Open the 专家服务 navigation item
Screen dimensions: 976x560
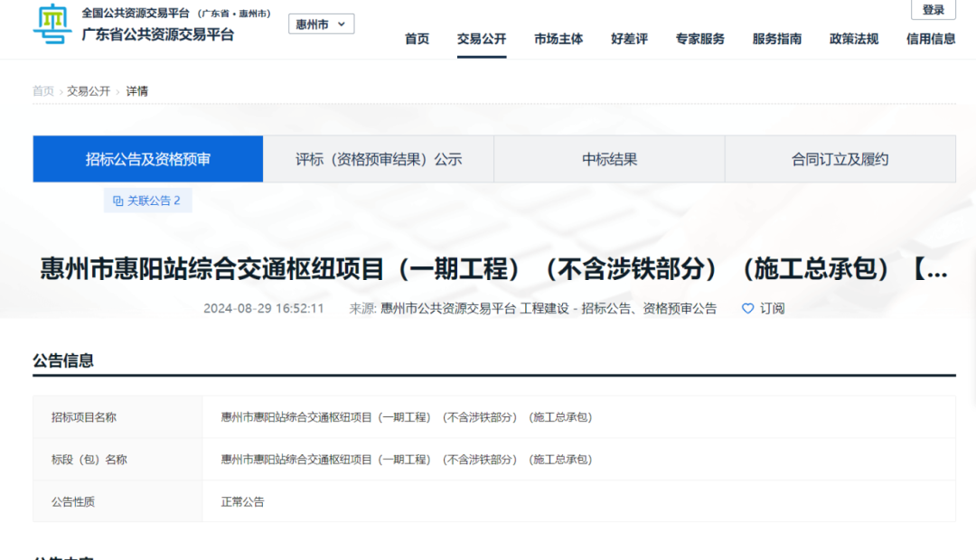[x=700, y=39]
